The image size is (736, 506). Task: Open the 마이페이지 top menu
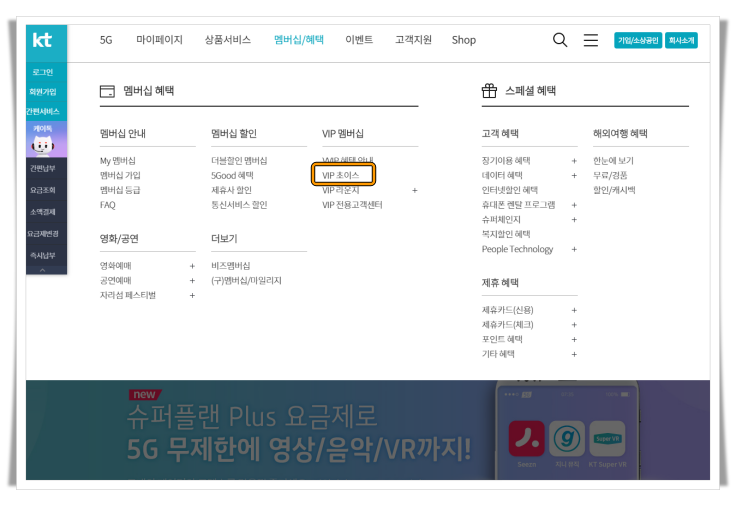pyautogui.click(x=160, y=40)
